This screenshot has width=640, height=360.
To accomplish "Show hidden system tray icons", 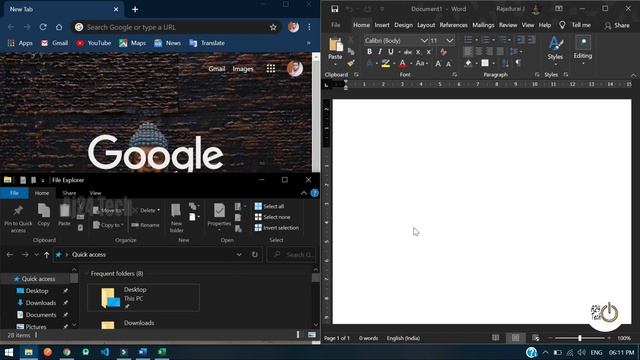I will tap(546, 352).
